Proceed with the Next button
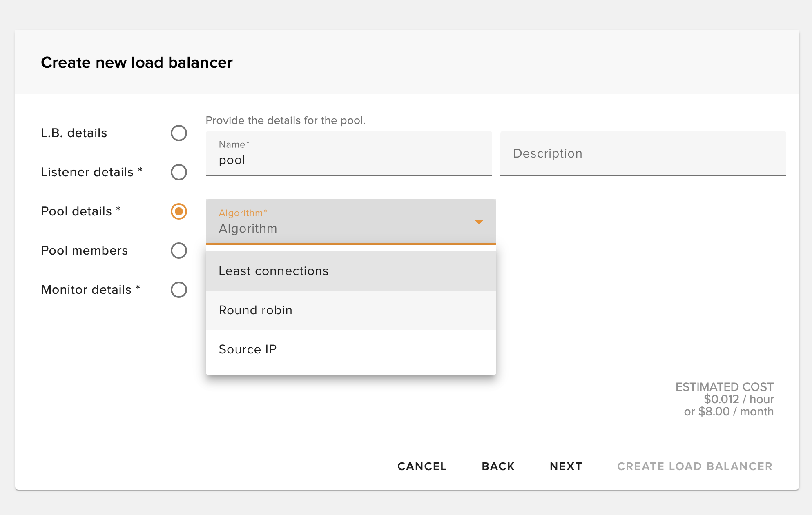 566,466
